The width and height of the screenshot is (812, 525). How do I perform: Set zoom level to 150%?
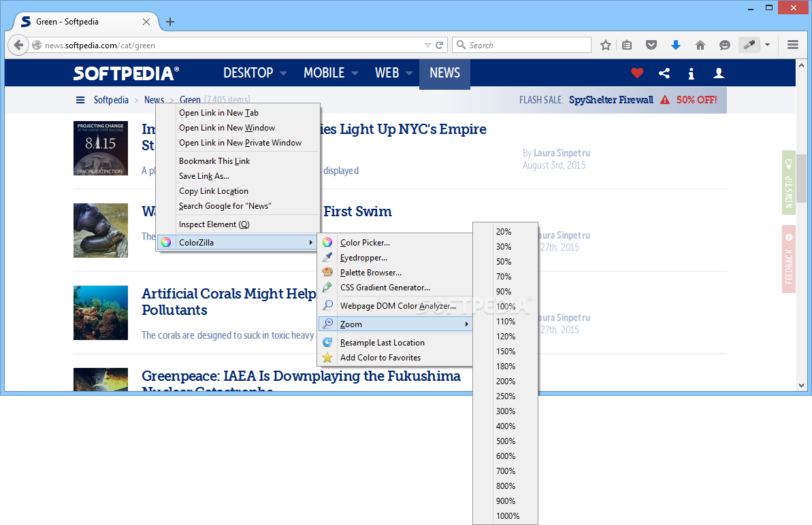(x=506, y=351)
